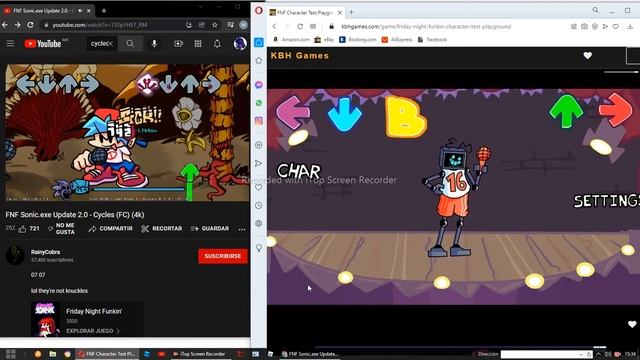This screenshot has height=360, width=640.
Task: Go to the YouTube home logo
Action: (x=43, y=44)
